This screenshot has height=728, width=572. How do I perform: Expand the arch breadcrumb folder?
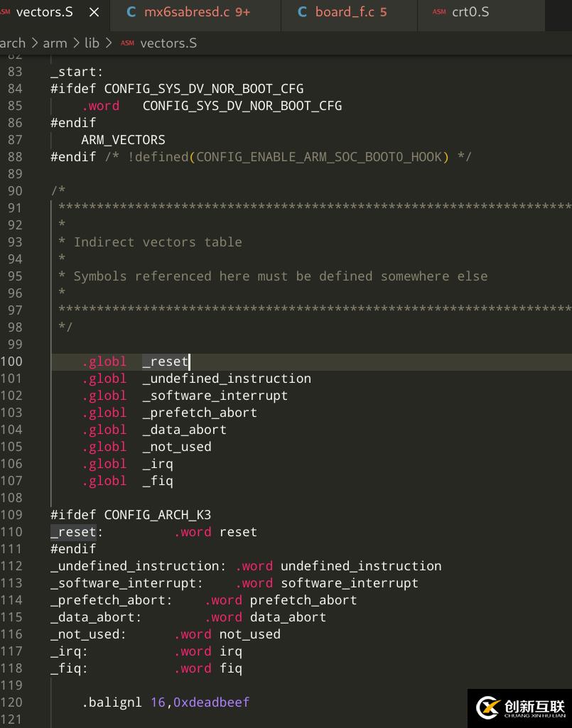(13, 43)
